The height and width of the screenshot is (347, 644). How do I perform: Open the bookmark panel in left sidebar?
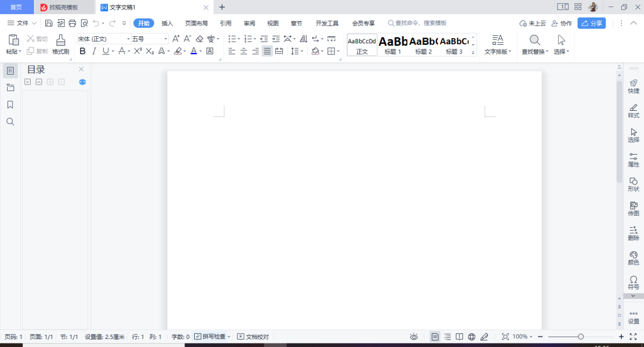[x=10, y=105]
